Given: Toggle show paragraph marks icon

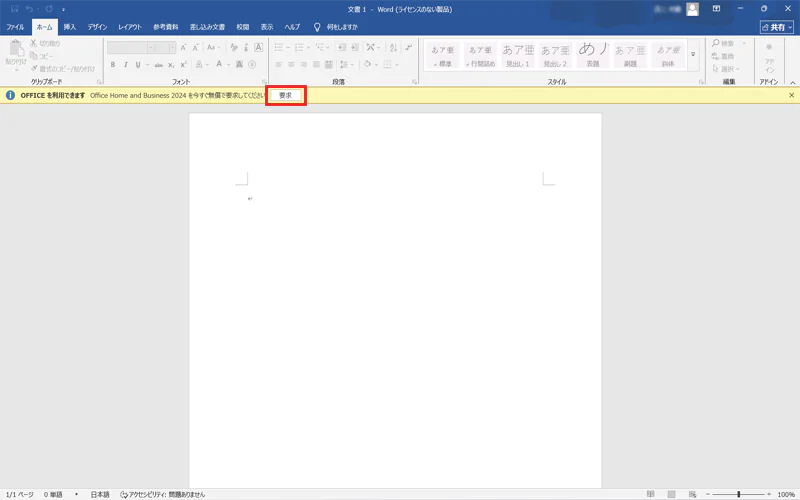Looking at the screenshot, I should click(x=409, y=47).
